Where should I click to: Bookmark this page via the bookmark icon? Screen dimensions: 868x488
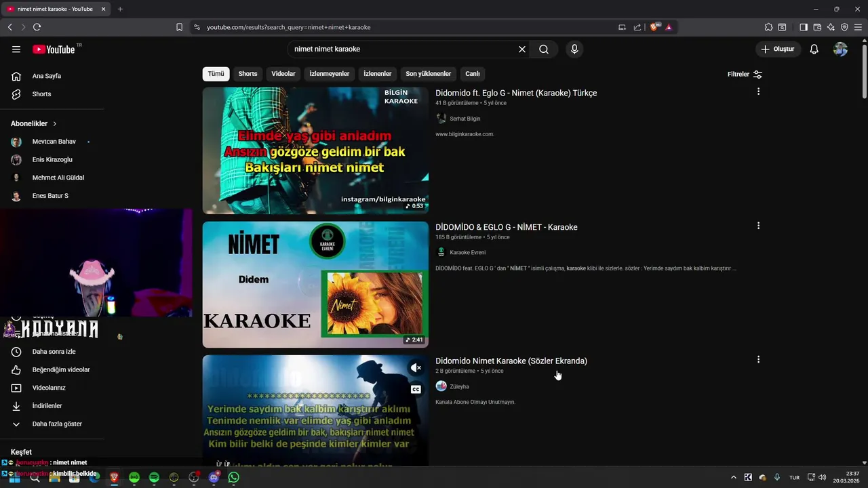(179, 27)
